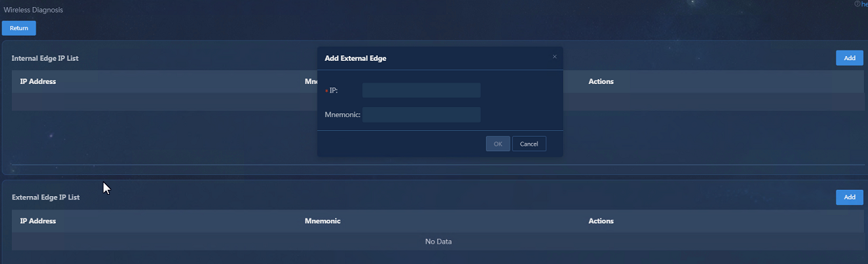The height and width of the screenshot is (264, 868).
Task: Click the Wireless Diagnosis page title
Action: pos(33,10)
